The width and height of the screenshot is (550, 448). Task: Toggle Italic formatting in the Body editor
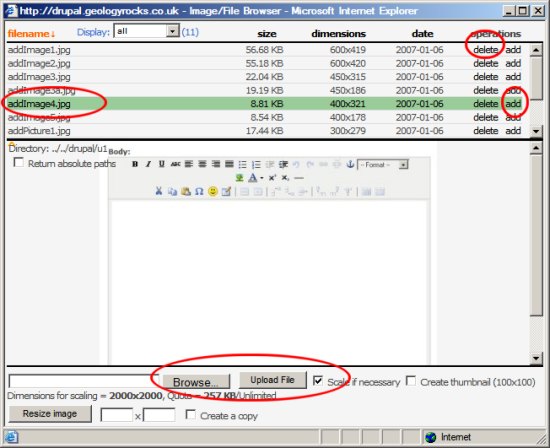click(148, 164)
